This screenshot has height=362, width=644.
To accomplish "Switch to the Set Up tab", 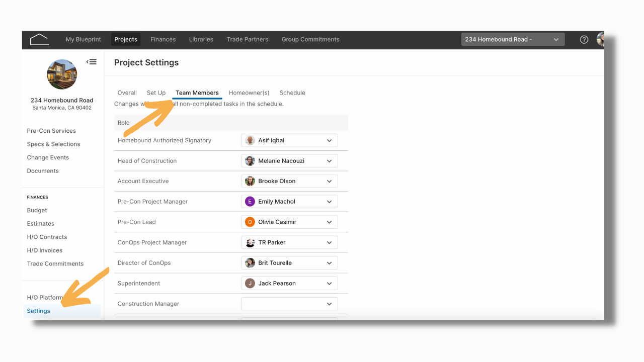I will point(156,93).
